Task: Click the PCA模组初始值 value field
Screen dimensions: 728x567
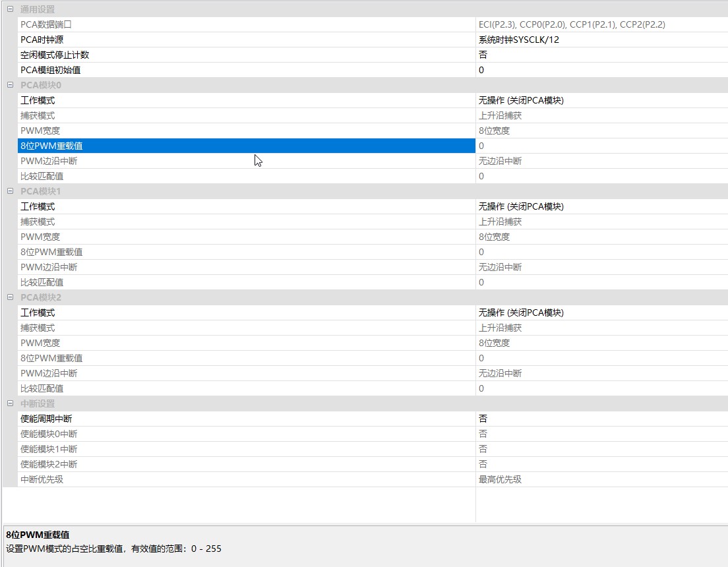Action: click(600, 70)
